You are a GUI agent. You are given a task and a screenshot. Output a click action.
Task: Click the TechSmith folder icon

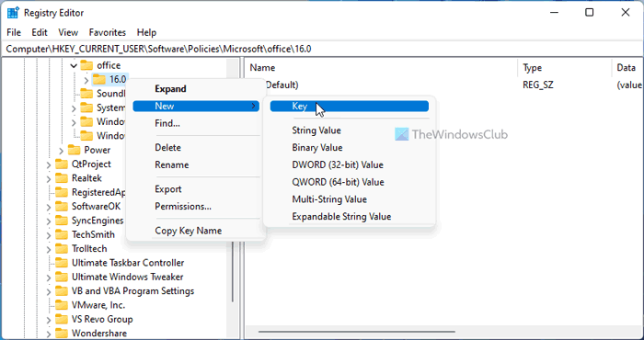click(x=62, y=234)
